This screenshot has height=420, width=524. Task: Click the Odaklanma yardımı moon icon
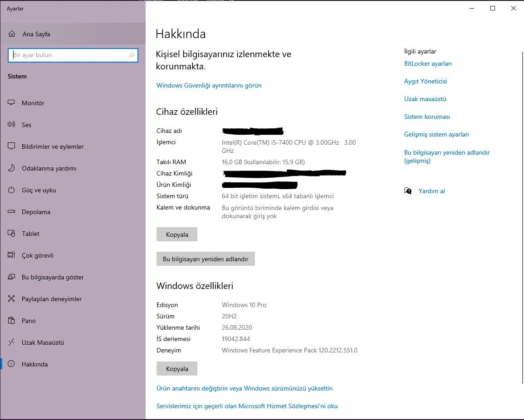11,168
